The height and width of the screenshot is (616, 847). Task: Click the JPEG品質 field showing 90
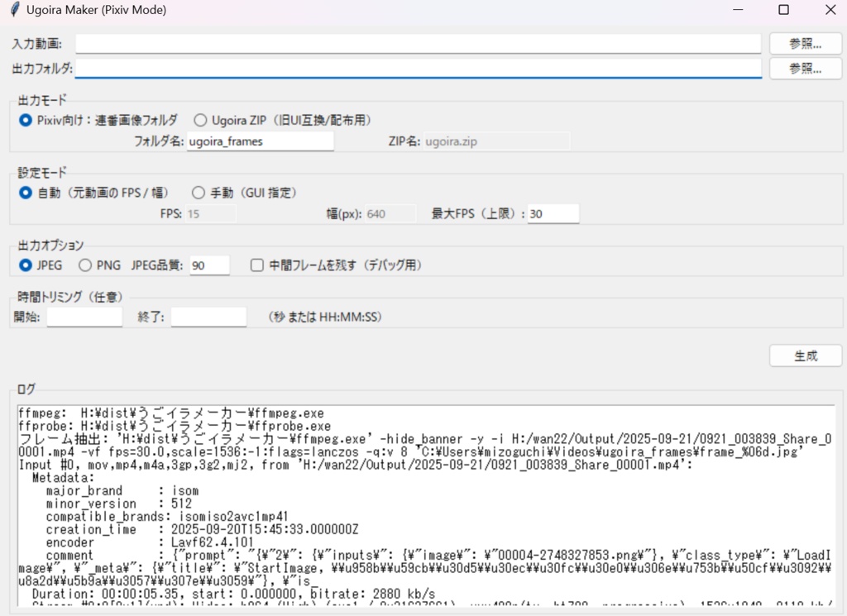tap(209, 265)
